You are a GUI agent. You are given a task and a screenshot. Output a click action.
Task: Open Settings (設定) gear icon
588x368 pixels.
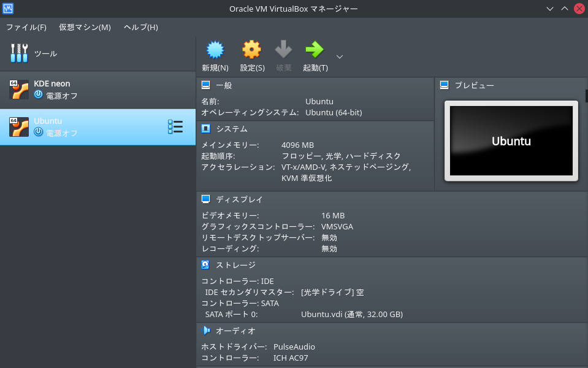point(251,50)
